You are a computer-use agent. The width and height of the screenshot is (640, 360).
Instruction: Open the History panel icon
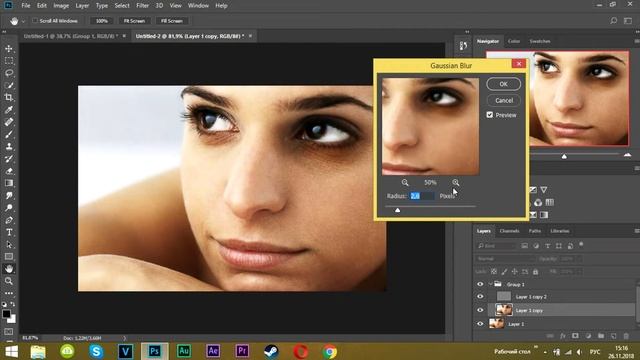pos(463,46)
